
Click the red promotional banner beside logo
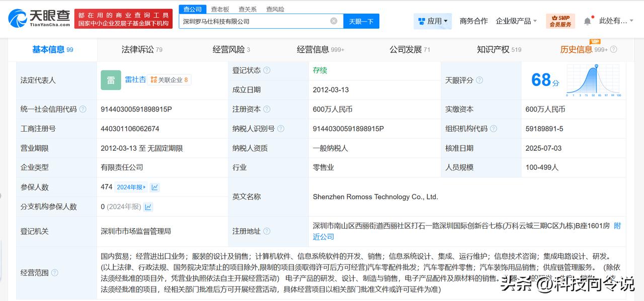pyautogui.click(x=124, y=19)
